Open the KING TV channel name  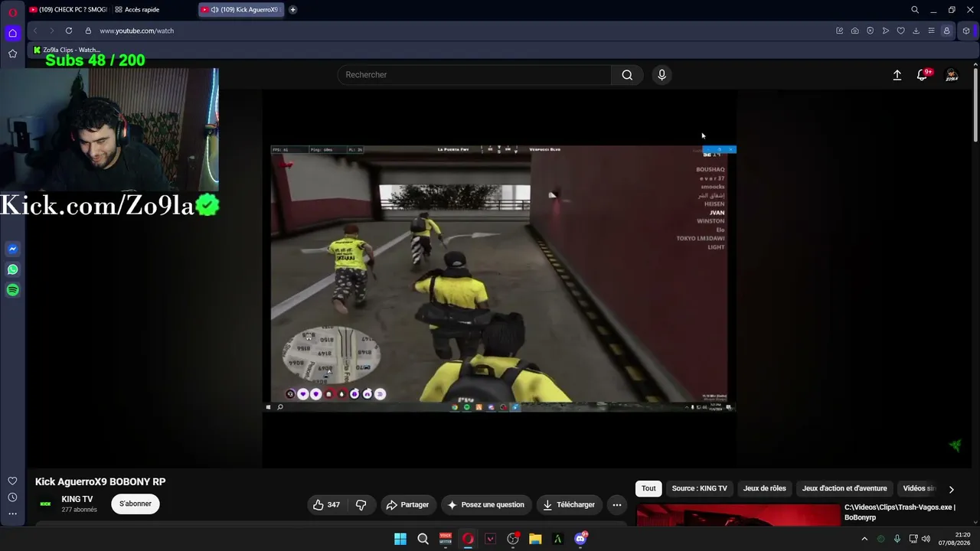77,499
